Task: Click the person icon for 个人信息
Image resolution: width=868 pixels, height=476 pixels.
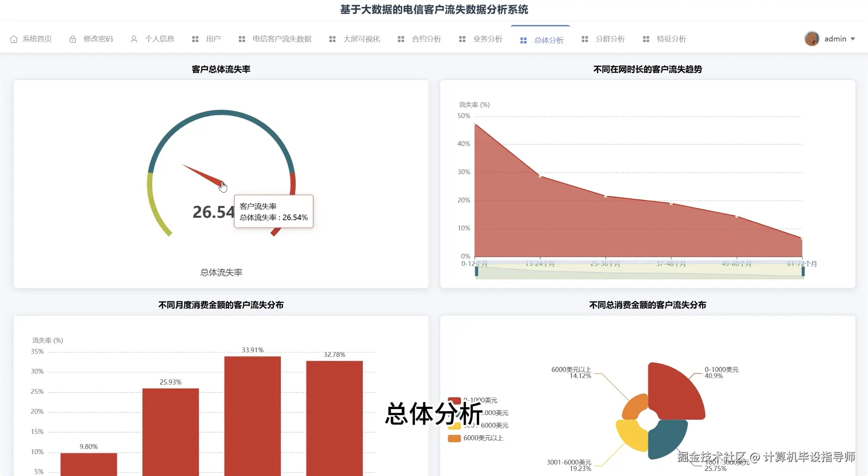Action: tap(134, 39)
